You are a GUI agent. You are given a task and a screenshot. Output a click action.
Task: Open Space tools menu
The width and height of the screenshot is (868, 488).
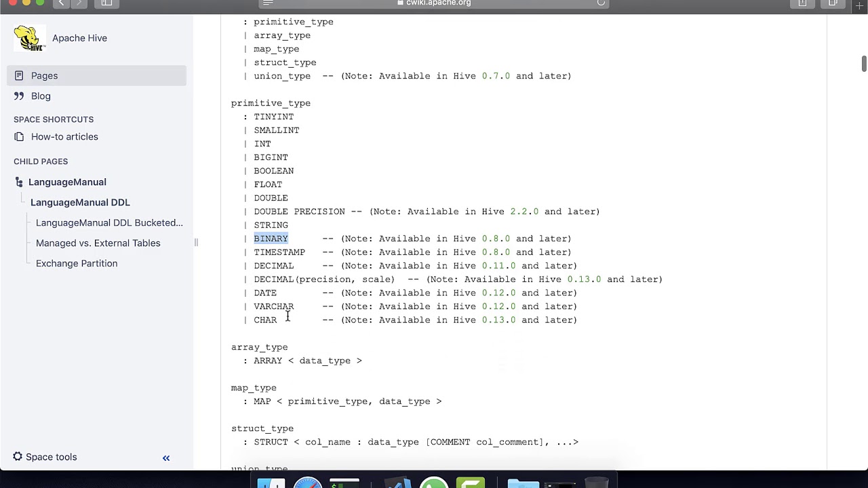click(x=45, y=457)
